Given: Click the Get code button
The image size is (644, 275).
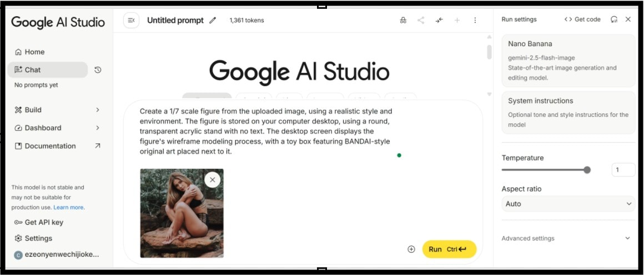Looking at the screenshot, I should coord(582,19).
